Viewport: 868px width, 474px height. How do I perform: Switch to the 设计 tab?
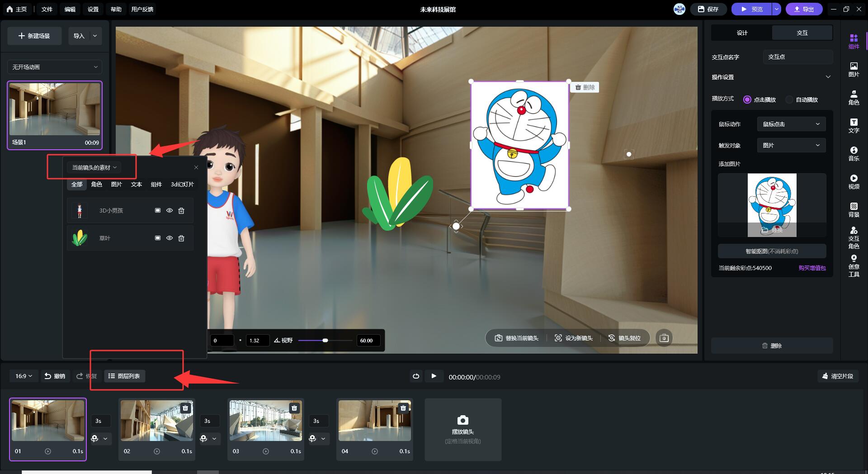[x=742, y=33]
